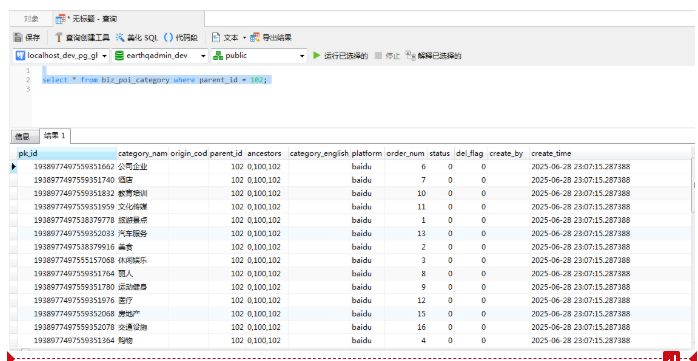This screenshot has width=698, height=361.
Task: Select cell 1938977497538379916
Action: [67, 247]
